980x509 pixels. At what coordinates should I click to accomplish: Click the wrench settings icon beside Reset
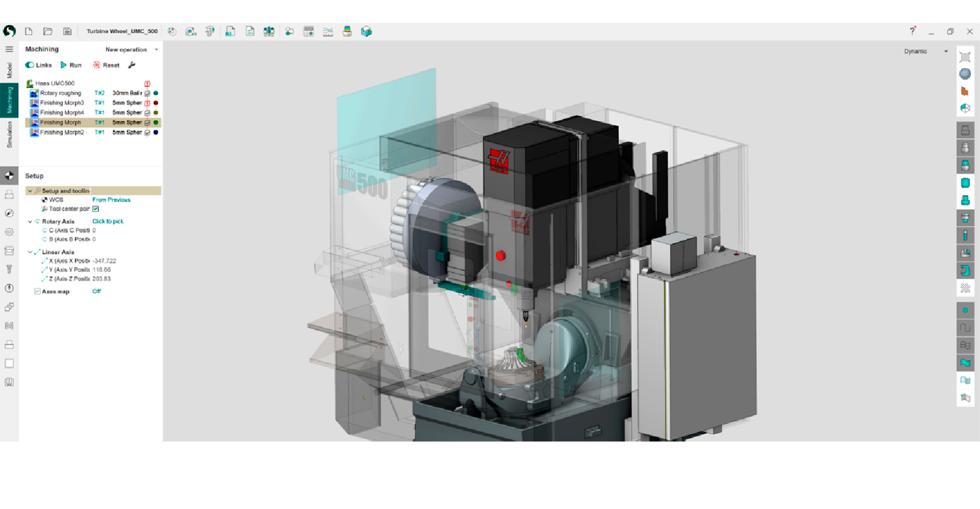point(132,65)
